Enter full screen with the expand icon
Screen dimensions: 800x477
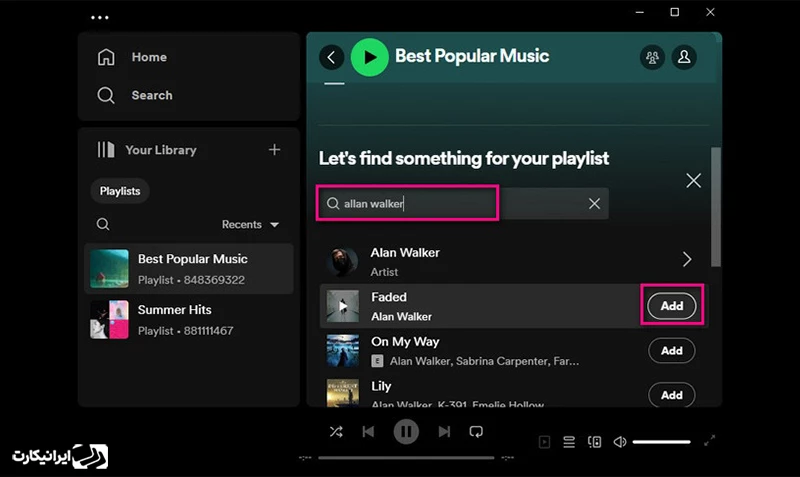[709, 441]
